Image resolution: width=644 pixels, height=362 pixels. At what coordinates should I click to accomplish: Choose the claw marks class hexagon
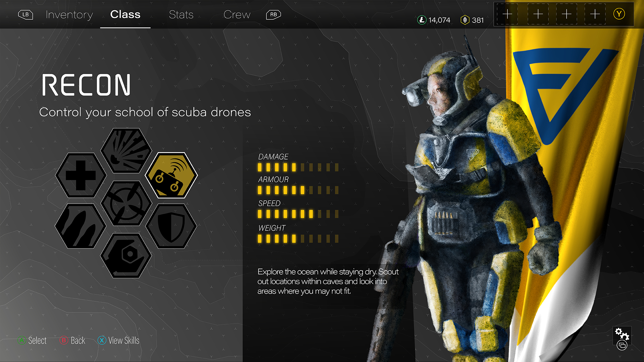[81, 226]
